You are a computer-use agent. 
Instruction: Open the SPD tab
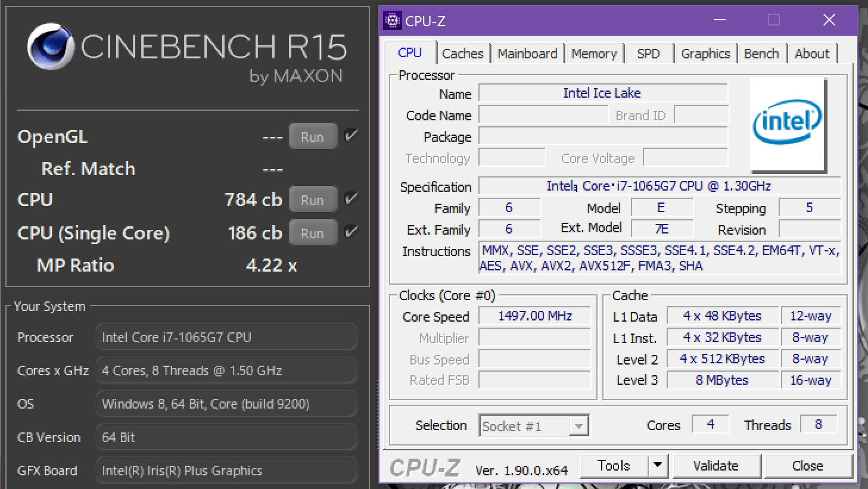[648, 54]
